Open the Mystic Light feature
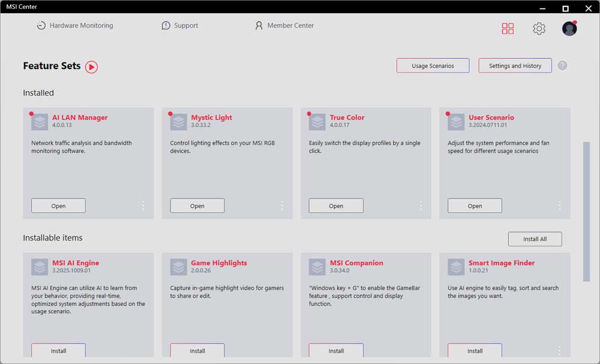This screenshot has width=600, height=364. click(197, 206)
